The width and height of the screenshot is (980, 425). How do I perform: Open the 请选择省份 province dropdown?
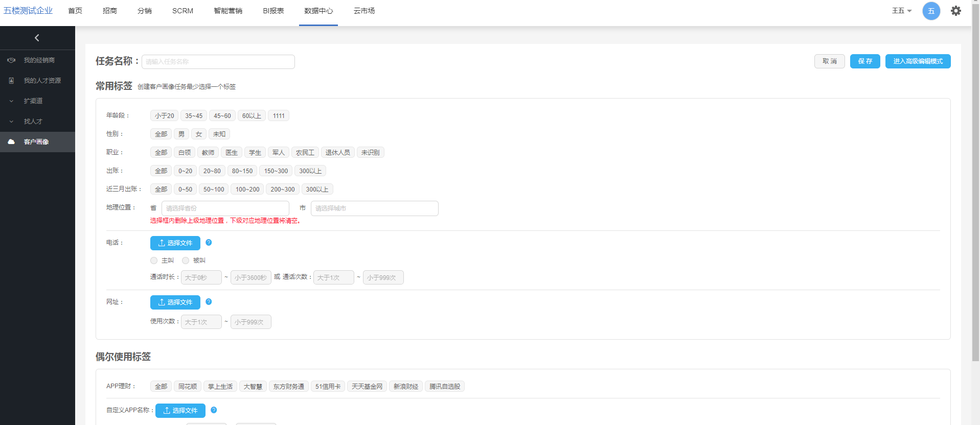pos(225,208)
